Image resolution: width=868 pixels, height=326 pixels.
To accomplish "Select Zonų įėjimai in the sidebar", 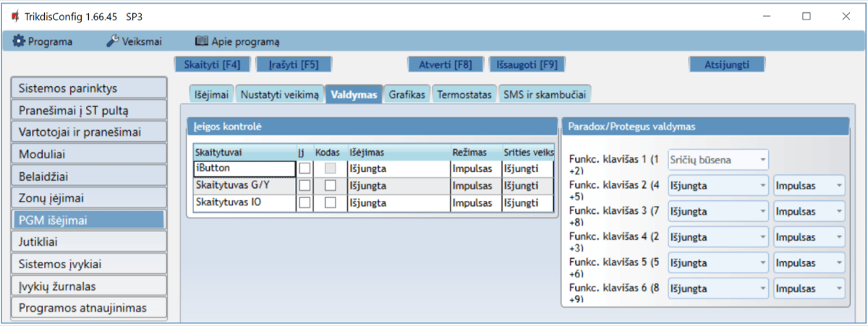I will [x=88, y=197].
